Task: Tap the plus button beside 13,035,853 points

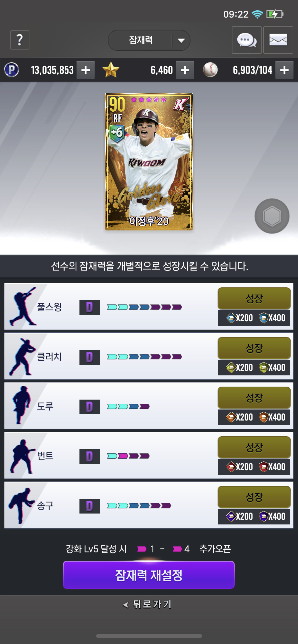Action: 86,70
